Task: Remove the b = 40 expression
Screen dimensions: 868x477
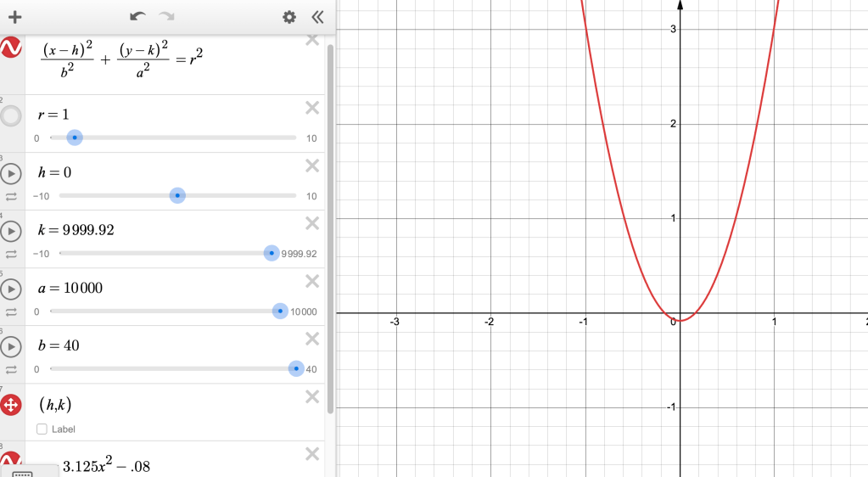Action: [x=312, y=339]
